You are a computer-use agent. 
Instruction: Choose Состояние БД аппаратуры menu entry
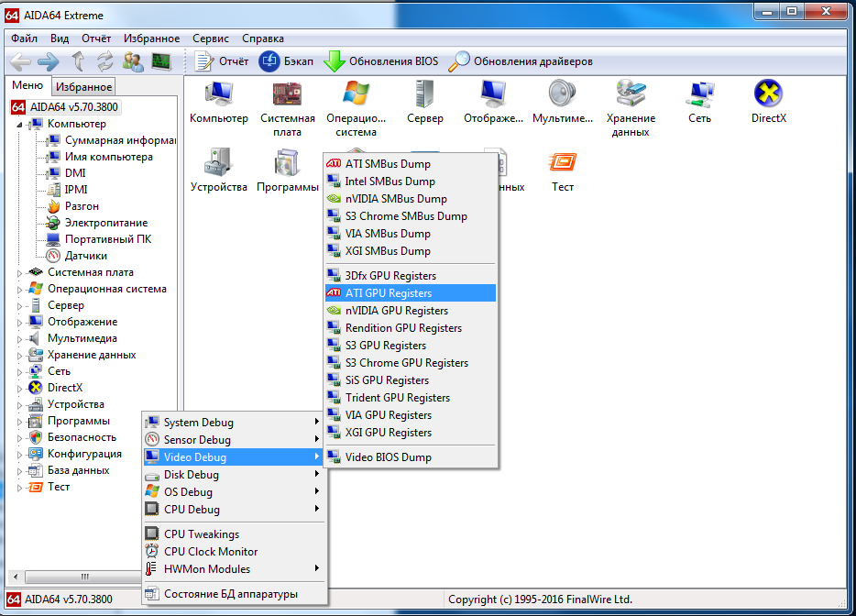(x=234, y=594)
